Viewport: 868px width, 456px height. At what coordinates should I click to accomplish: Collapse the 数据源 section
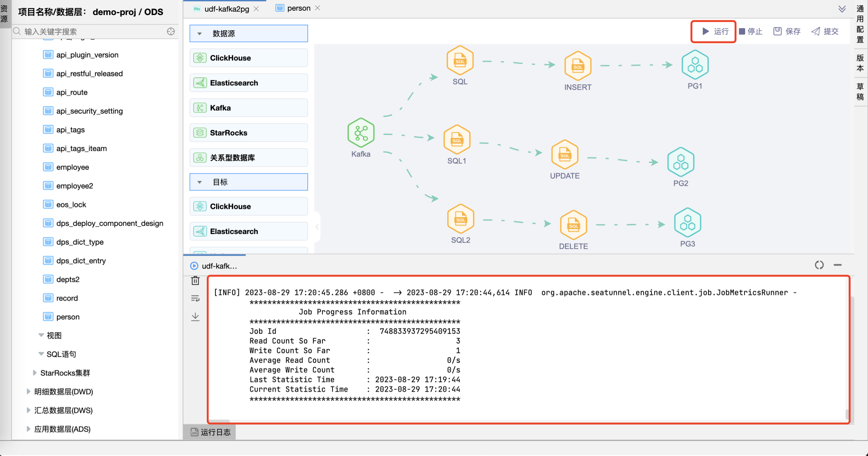click(199, 34)
